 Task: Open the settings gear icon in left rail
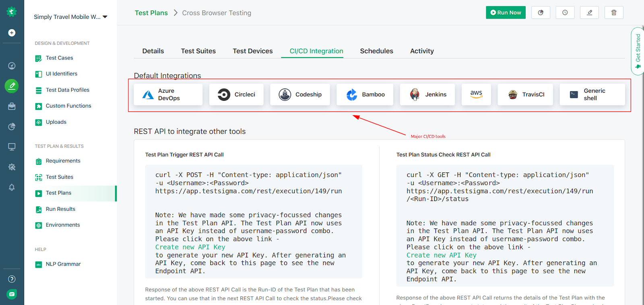tap(12, 167)
